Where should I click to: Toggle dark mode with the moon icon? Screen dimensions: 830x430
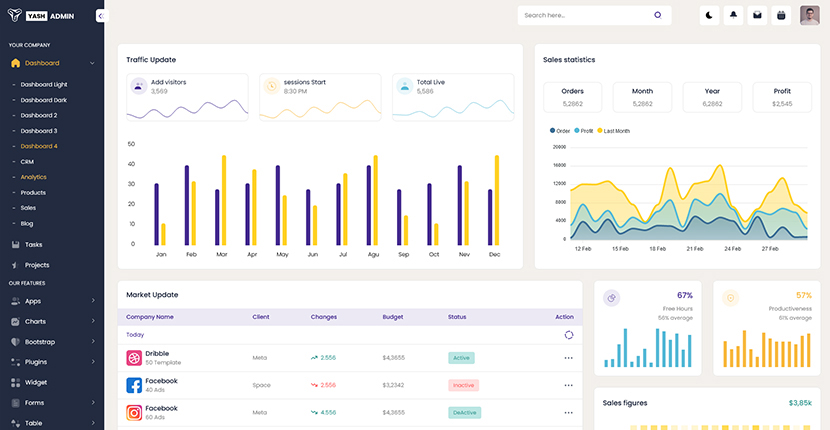(x=709, y=15)
